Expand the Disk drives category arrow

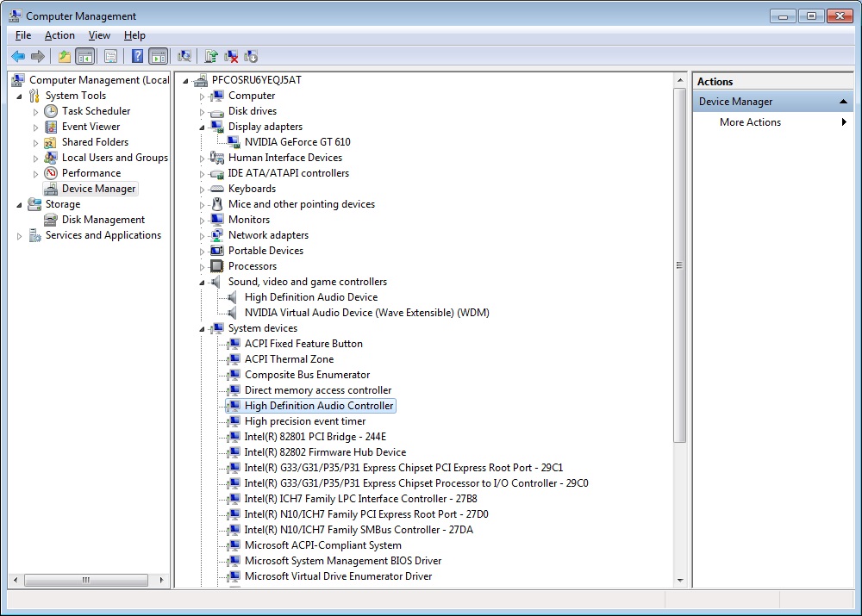coord(202,111)
